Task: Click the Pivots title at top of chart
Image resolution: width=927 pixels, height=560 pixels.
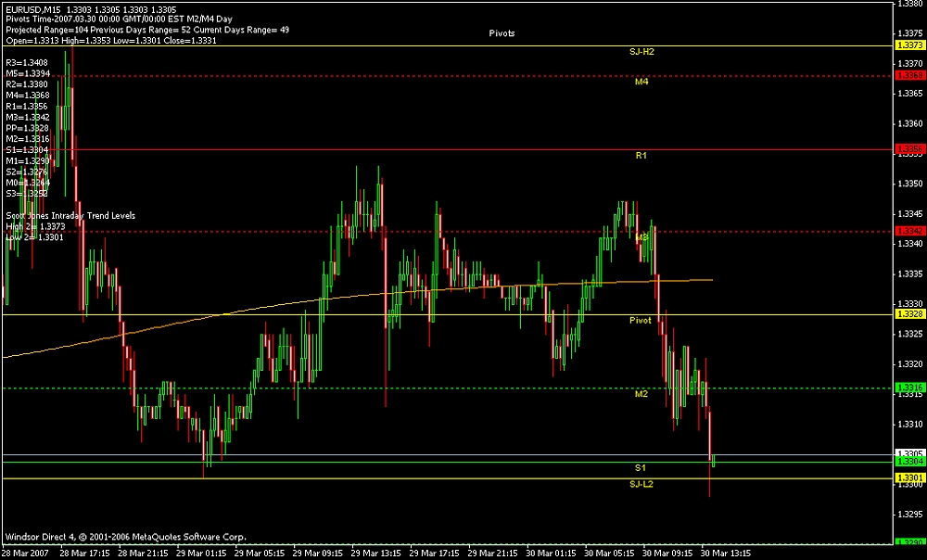Action: [502, 32]
